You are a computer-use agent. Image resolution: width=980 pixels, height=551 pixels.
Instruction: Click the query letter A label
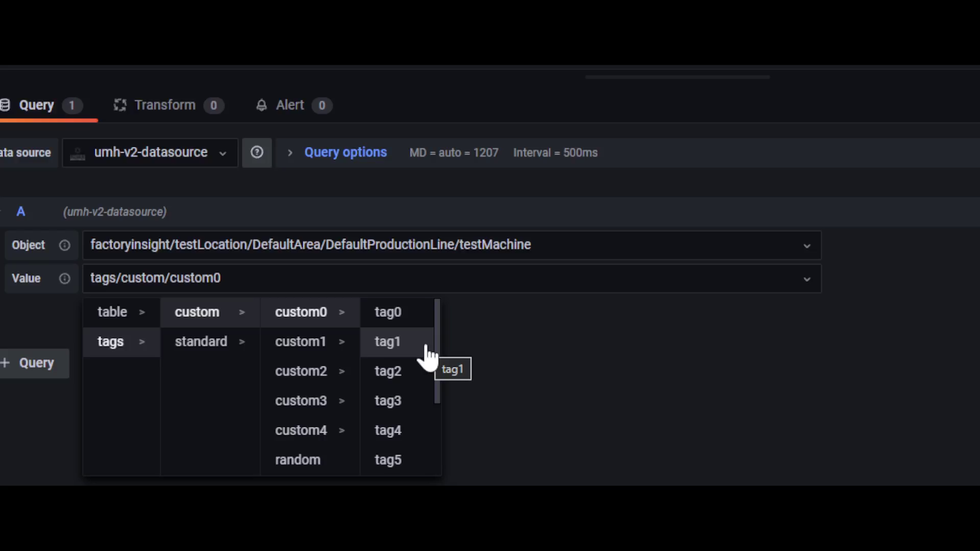(21, 212)
